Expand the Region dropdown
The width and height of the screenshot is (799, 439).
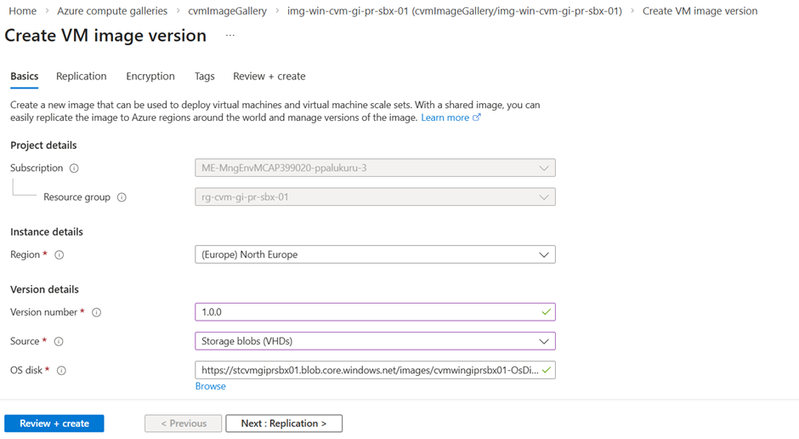[x=374, y=254]
